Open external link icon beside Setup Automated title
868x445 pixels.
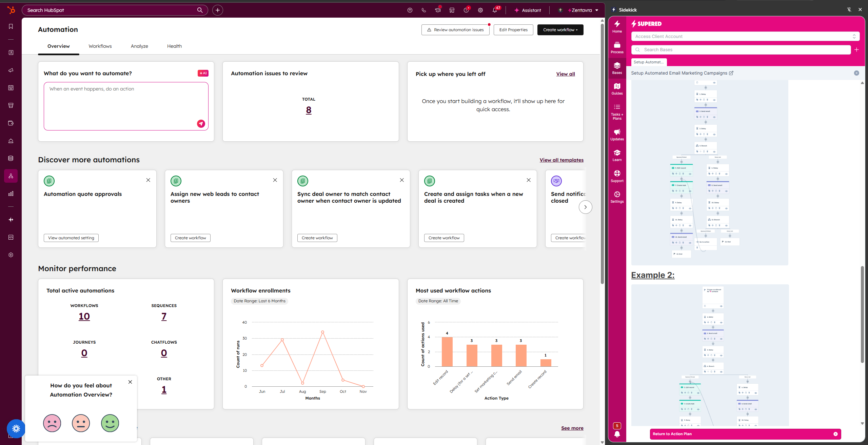point(731,73)
